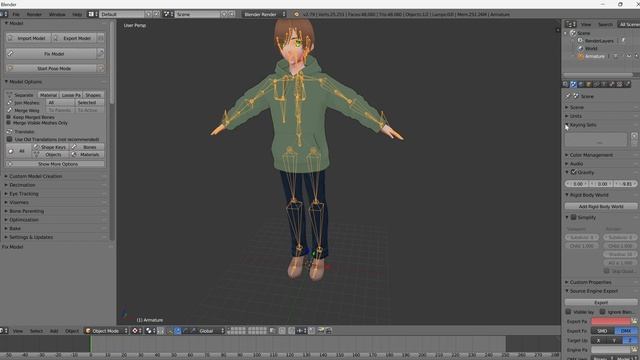
Task: Click the wrench settings icon beside Fix Model
Action: point(100,53)
